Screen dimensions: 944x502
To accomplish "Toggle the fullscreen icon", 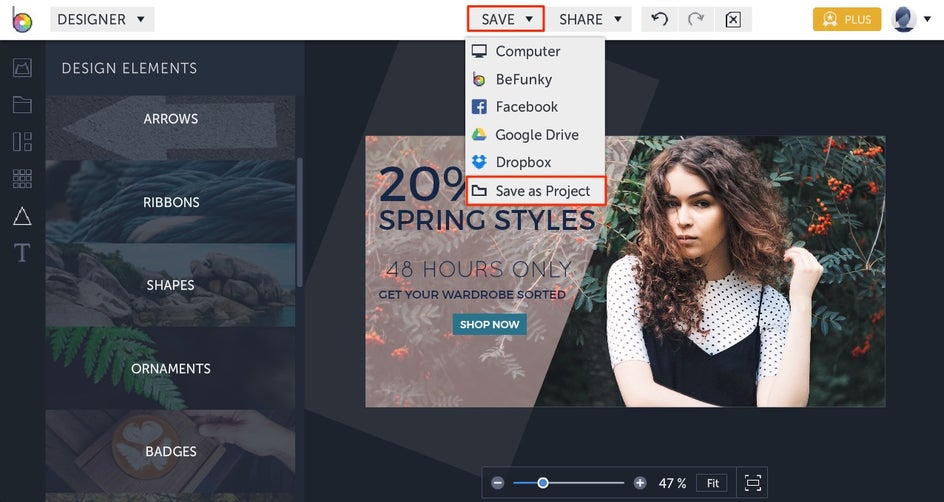I will (753, 483).
